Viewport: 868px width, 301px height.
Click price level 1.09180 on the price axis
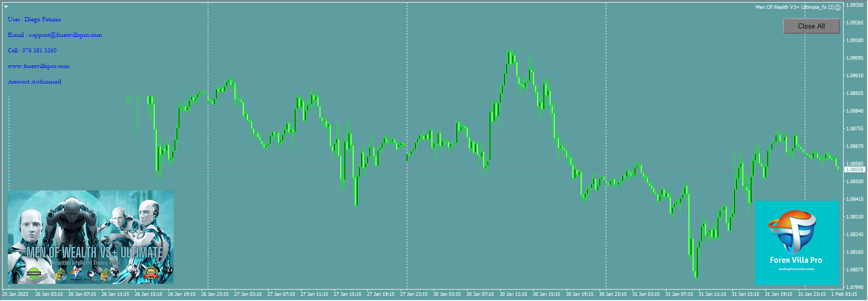(x=855, y=40)
